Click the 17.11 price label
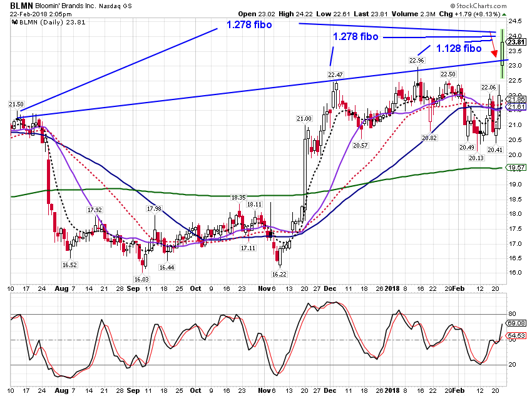 click(x=248, y=248)
